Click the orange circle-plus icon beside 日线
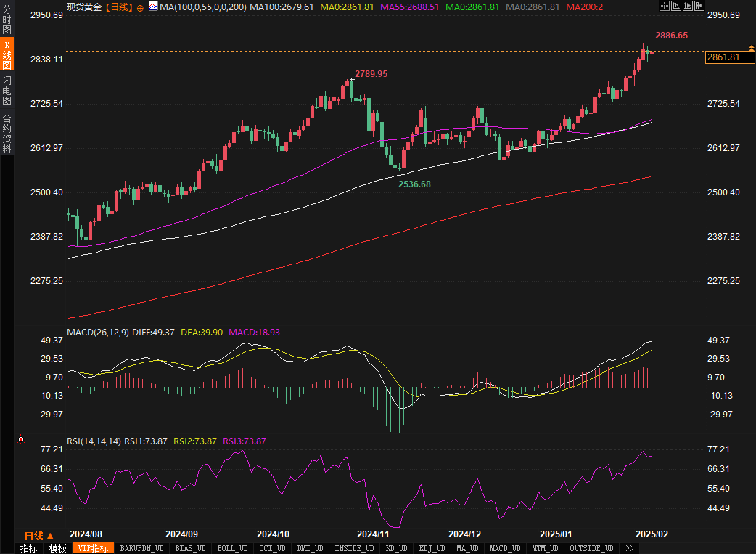The height and width of the screenshot is (554, 756). [140, 7]
